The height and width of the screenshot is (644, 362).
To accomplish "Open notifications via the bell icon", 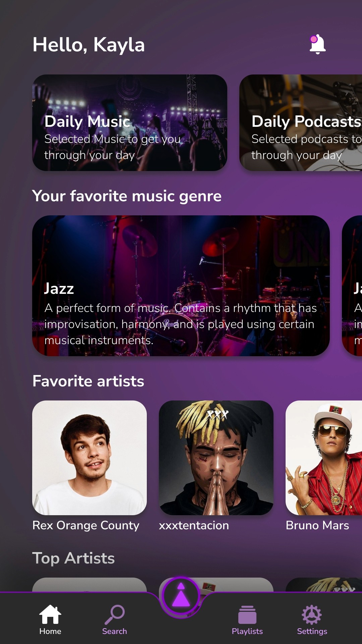I will coord(317,44).
